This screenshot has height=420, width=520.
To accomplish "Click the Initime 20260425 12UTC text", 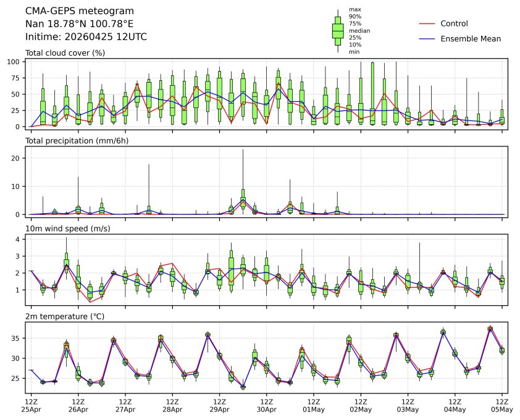I will 86,36.
